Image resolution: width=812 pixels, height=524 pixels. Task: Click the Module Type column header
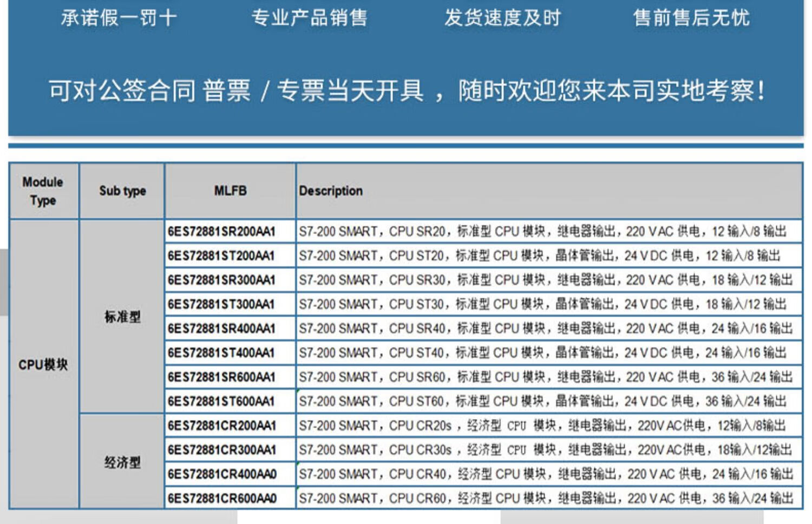pyautogui.click(x=43, y=191)
